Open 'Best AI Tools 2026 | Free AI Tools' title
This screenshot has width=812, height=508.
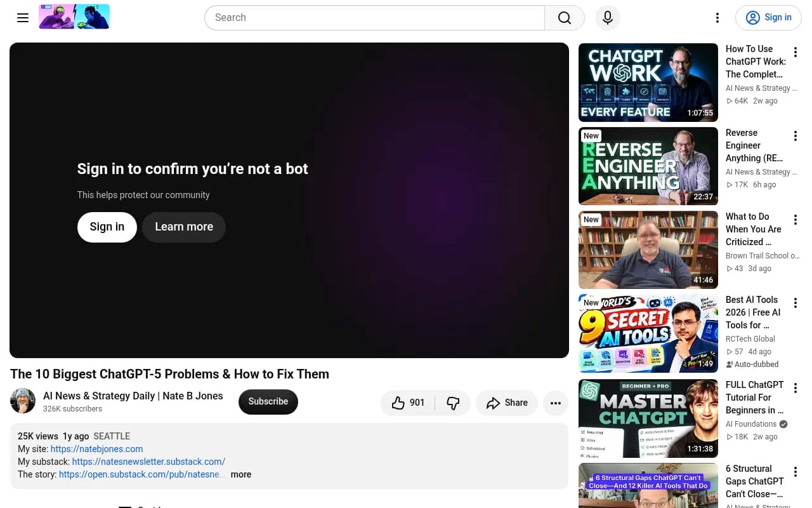pyautogui.click(x=753, y=312)
